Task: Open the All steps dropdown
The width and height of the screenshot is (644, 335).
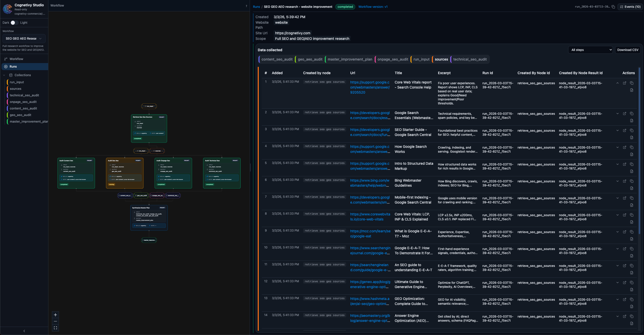Action: click(x=590, y=50)
